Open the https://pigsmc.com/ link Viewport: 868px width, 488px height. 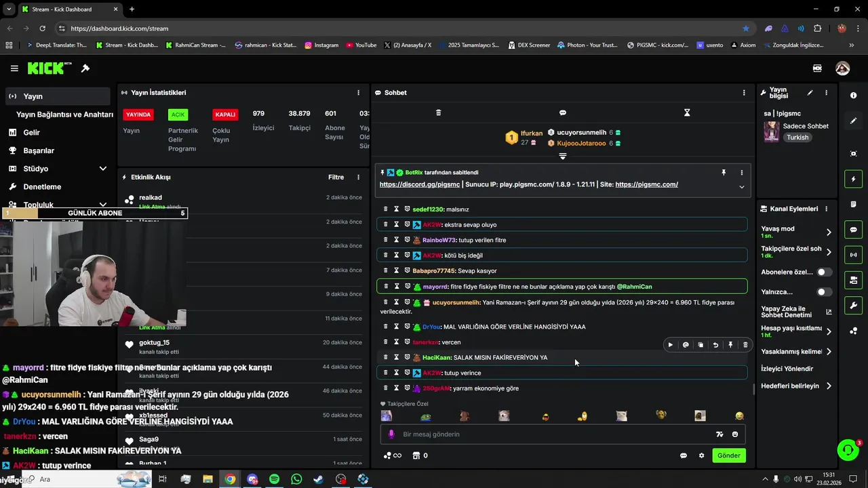point(647,184)
